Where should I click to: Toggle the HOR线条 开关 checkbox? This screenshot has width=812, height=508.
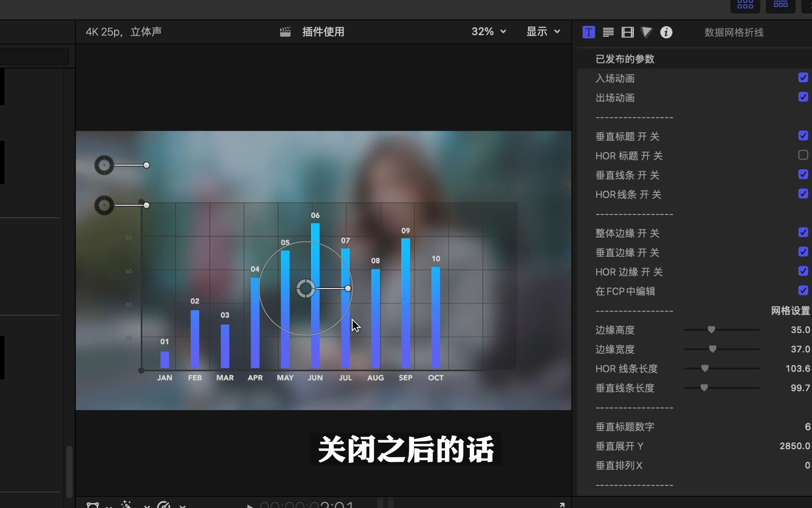[803, 193]
